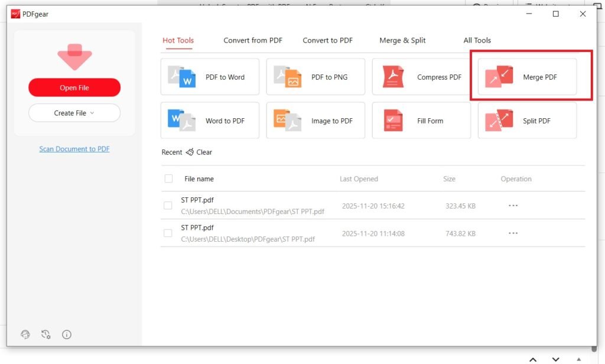Screen dimensions: 605x364
Task: Start the Word to PDF converter
Action: 210,121
